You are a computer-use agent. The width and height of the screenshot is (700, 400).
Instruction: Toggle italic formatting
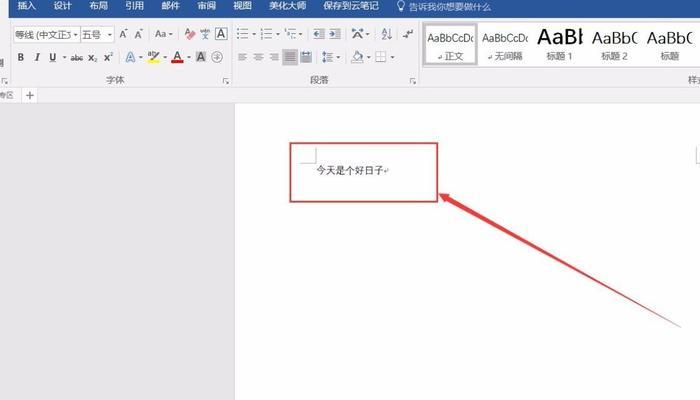(37, 58)
